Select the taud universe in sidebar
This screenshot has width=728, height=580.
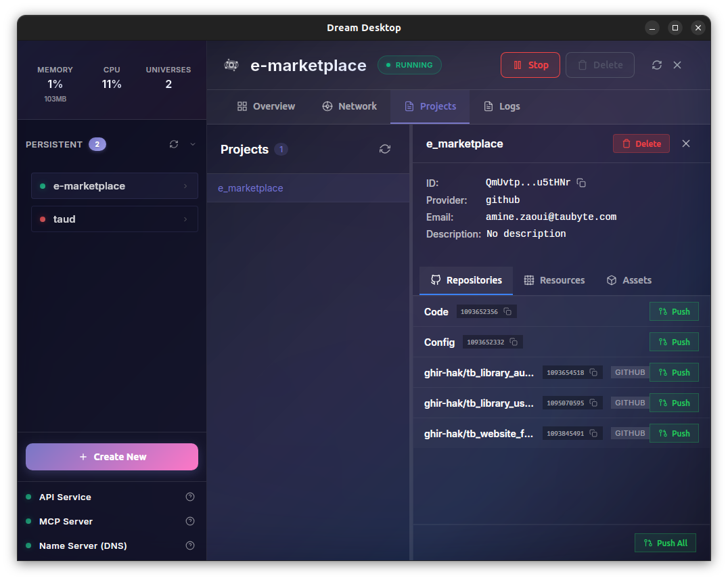coord(114,219)
